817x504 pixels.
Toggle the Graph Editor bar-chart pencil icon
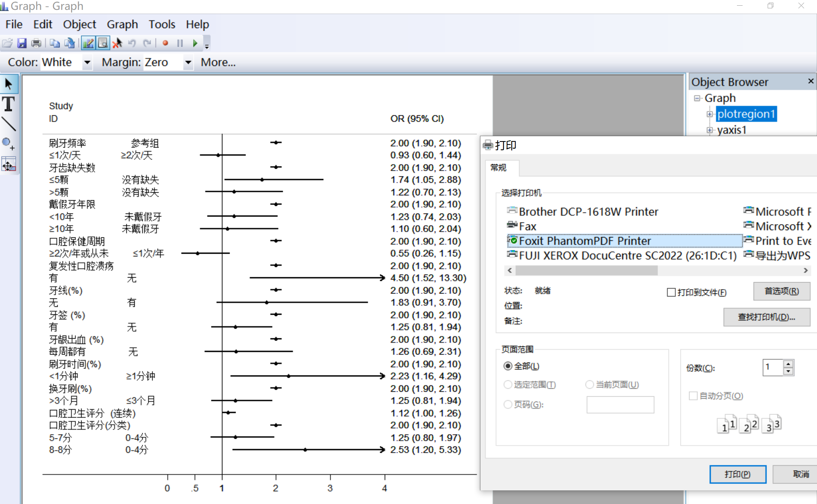coord(88,43)
